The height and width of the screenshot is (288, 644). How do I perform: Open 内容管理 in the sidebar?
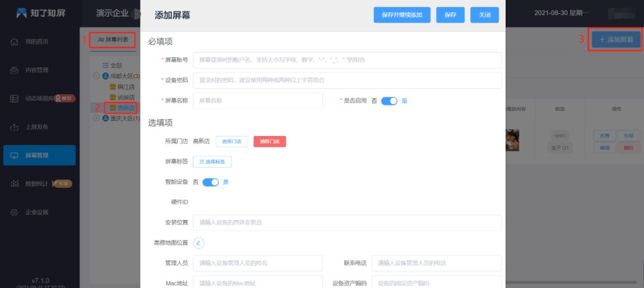coord(37,70)
